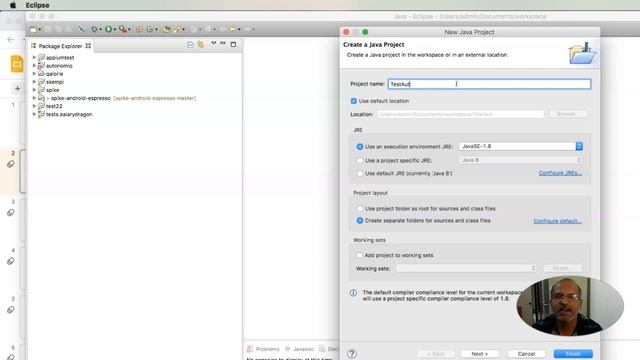
Task: Open the JavaSE-1.8 execution environment dropdown
Action: 521,146
